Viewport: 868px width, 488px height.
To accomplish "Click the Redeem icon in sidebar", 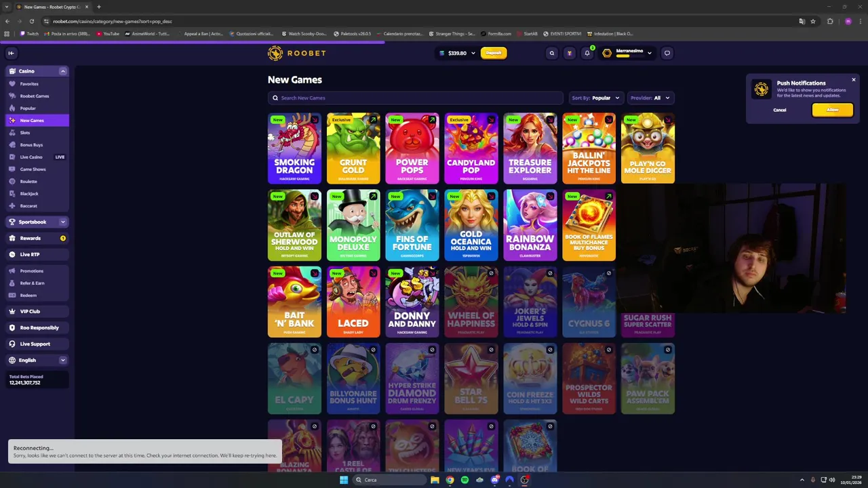I will click(12, 296).
